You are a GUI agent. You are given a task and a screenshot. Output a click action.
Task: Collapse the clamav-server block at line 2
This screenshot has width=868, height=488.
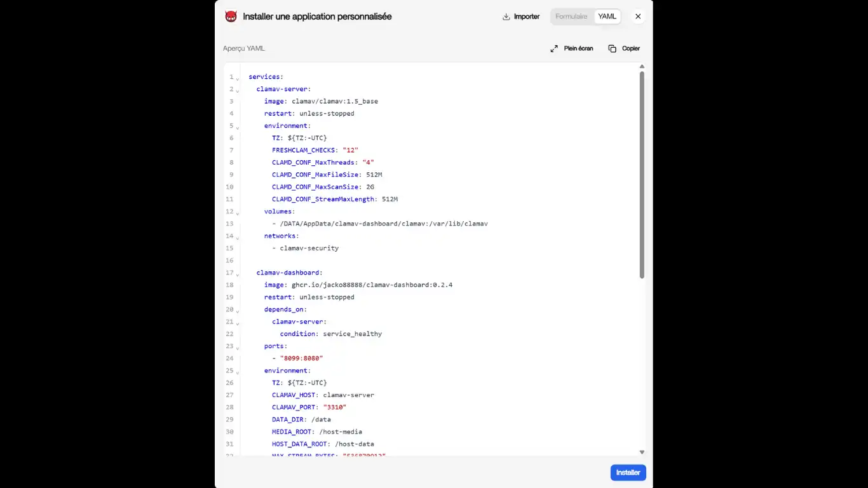238,90
